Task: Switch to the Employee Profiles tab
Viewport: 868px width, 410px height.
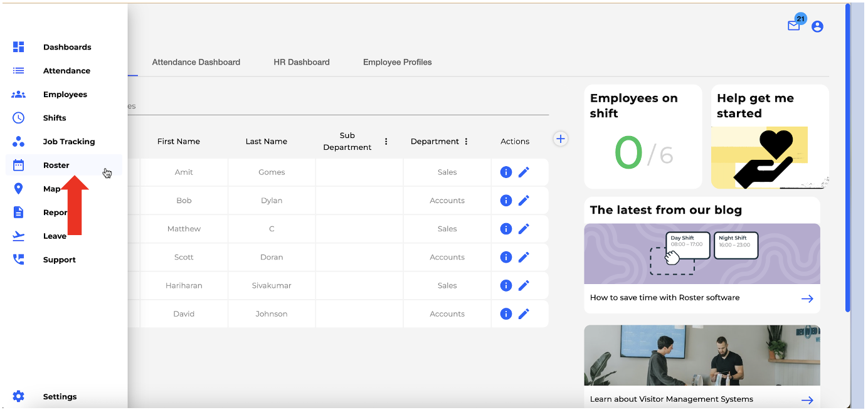Action: 397,62
